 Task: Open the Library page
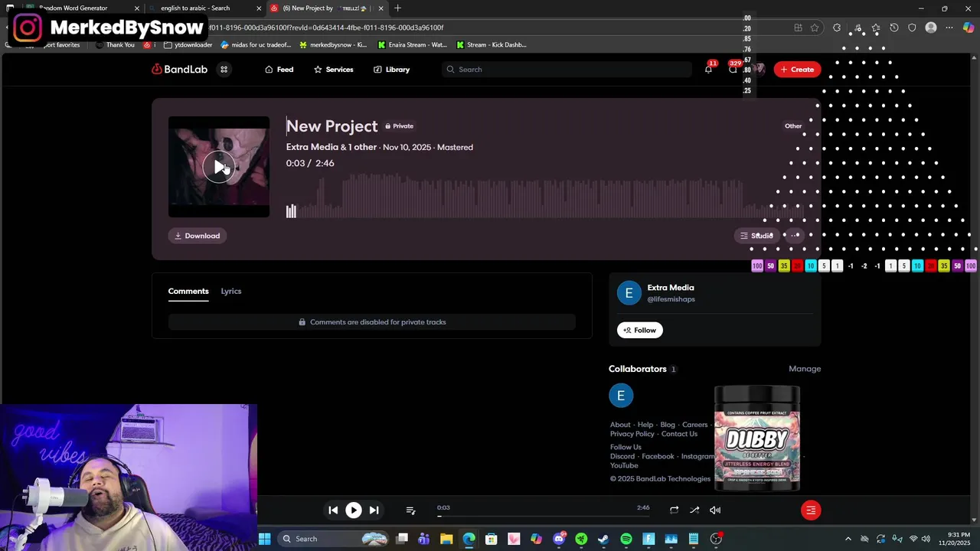coord(391,69)
